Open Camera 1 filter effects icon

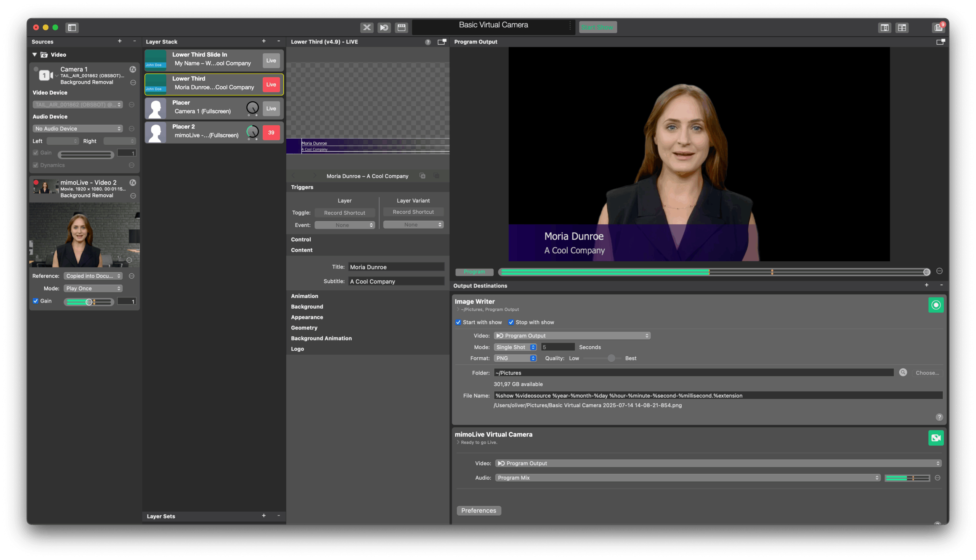point(133,69)
